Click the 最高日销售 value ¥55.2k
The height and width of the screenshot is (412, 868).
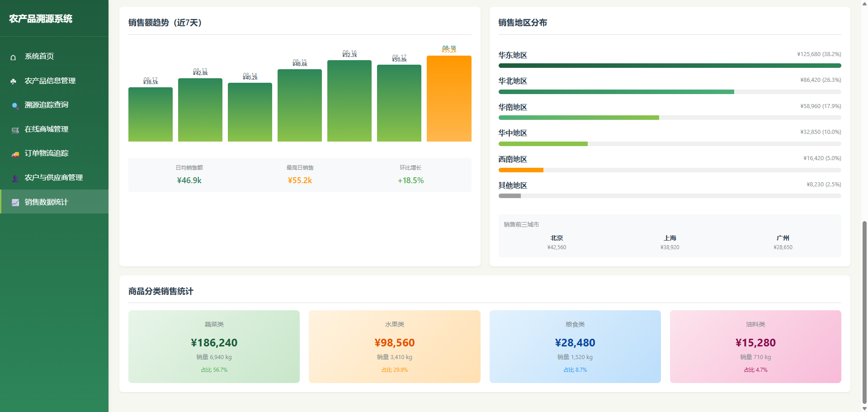pos(300,180)
